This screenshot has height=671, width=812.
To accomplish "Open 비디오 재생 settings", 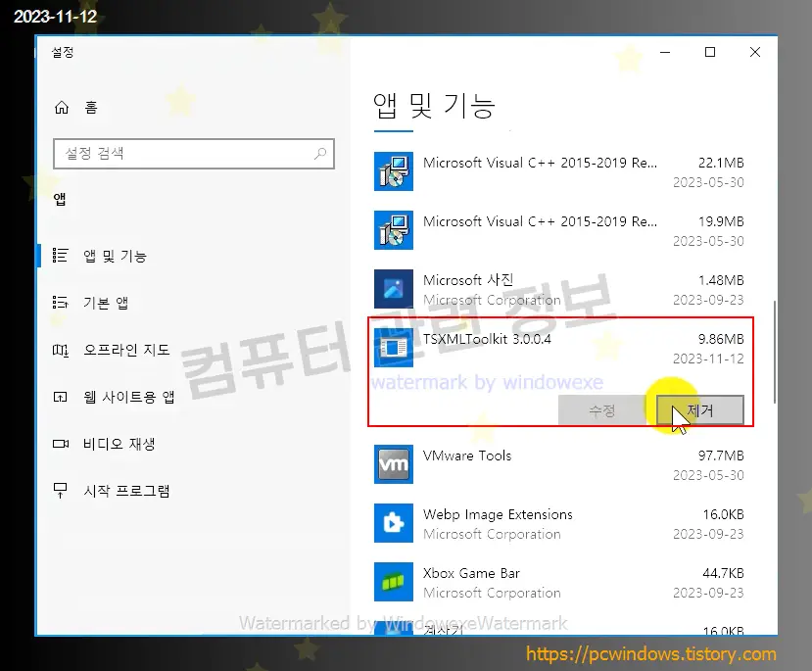I will [x=119, y=444].
